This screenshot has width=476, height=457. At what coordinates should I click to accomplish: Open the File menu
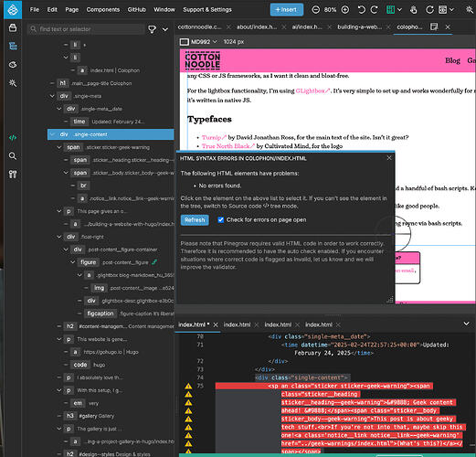pos(35,10)
